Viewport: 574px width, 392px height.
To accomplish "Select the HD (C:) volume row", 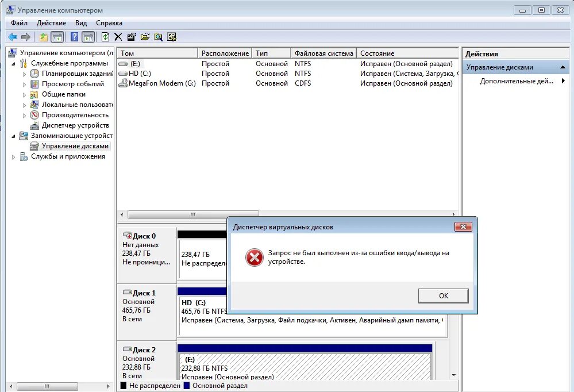I will pyautogui.click(x=288, y=74).
